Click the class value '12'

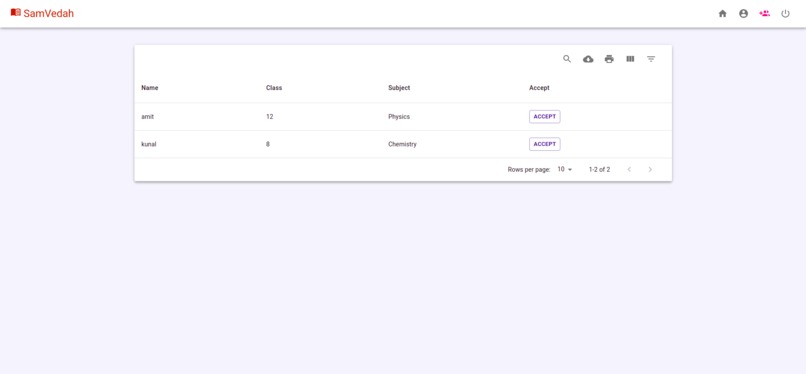[x=269, y=117]
